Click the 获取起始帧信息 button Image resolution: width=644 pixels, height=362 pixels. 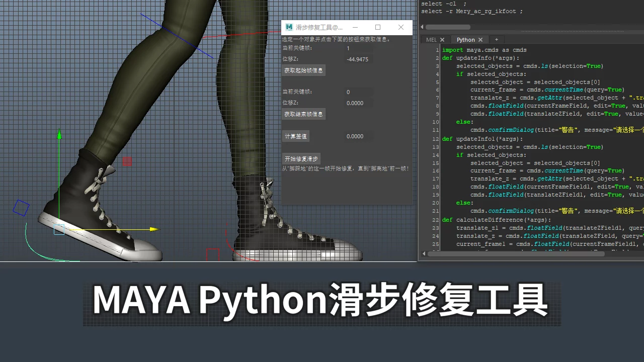point(303,71)
